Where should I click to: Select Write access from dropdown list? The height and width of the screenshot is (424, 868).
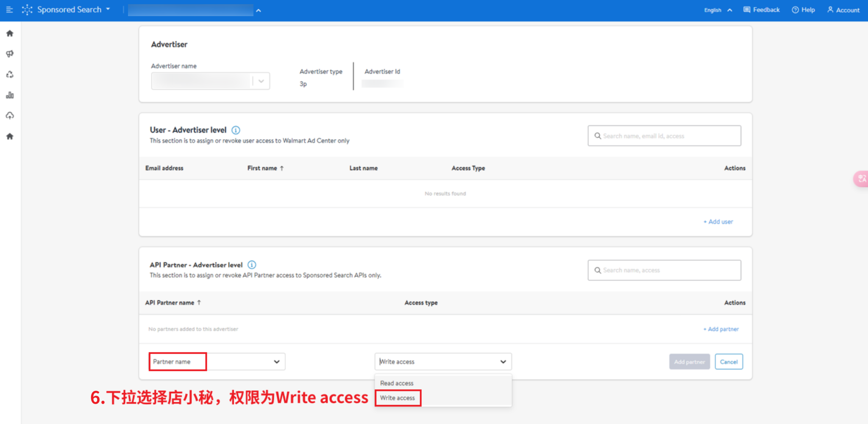coord(398,398)
